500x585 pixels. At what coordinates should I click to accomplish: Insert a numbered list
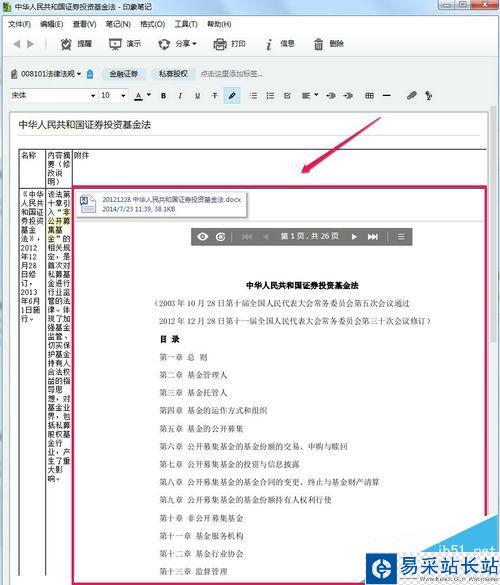[x=270, y=96]
